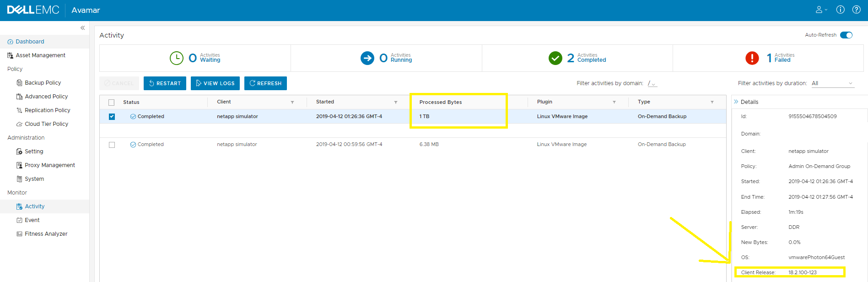Click the Asset Management icon
Viewport: 868px width, 282px height.
tap(11, 55)
